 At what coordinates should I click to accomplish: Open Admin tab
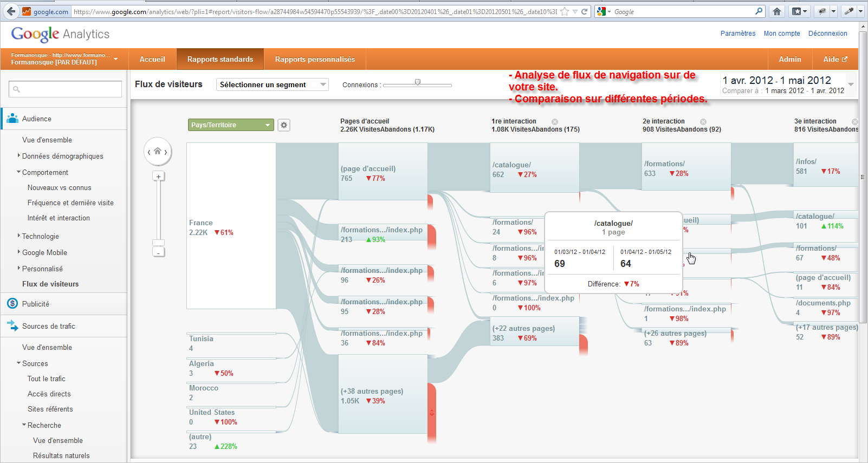point(790,59)
